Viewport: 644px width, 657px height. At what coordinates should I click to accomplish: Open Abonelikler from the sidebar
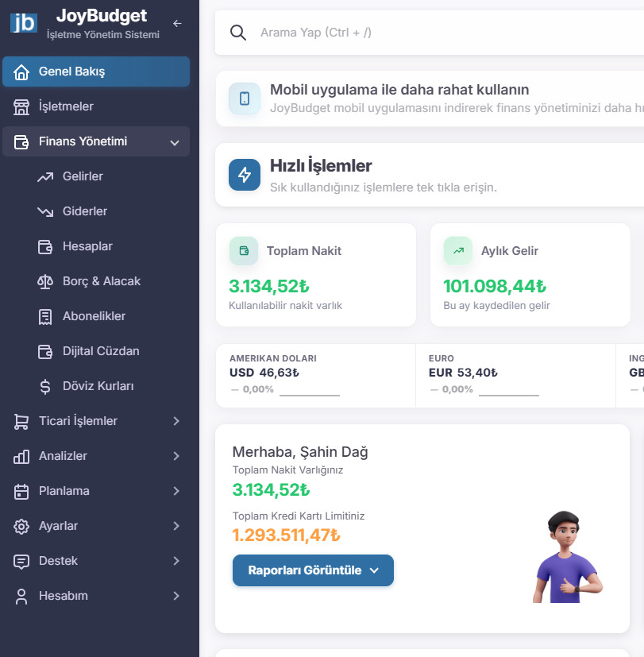click(94, 316)
